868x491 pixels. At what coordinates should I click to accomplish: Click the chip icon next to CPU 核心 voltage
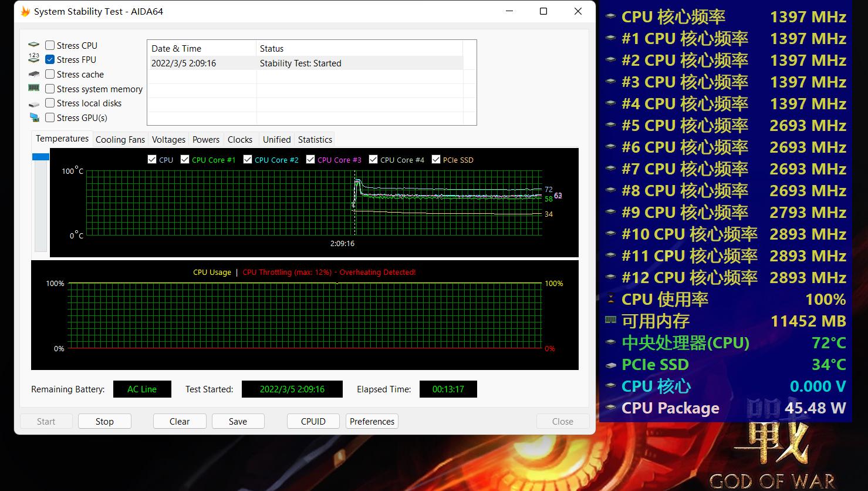tap(611, 386)
